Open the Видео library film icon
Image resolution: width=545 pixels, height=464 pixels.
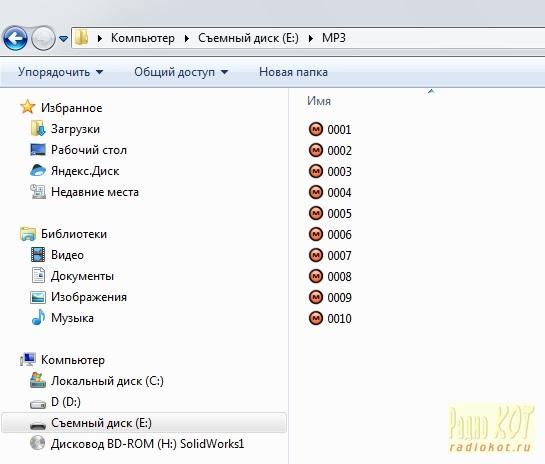[x=38, y=254]
